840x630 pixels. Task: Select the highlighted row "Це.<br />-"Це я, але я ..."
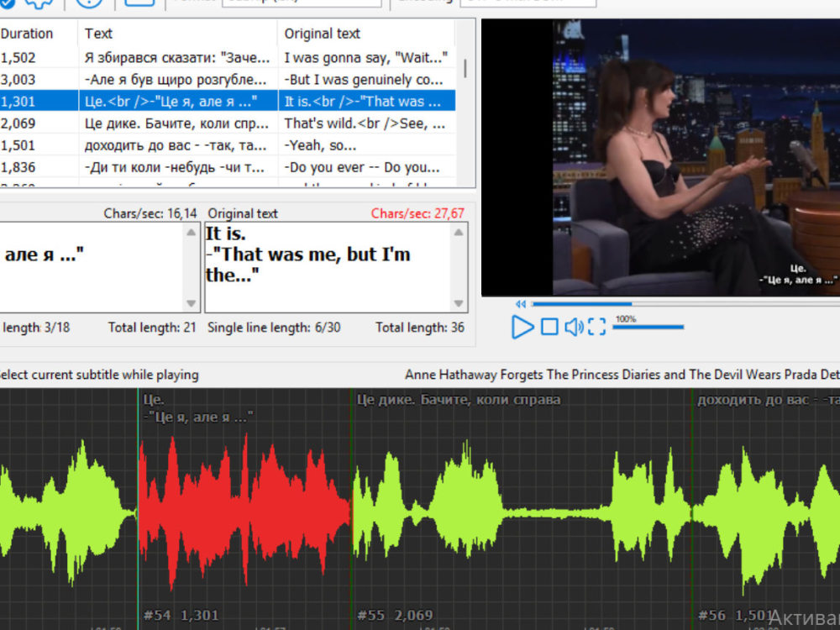coord(228,102)
